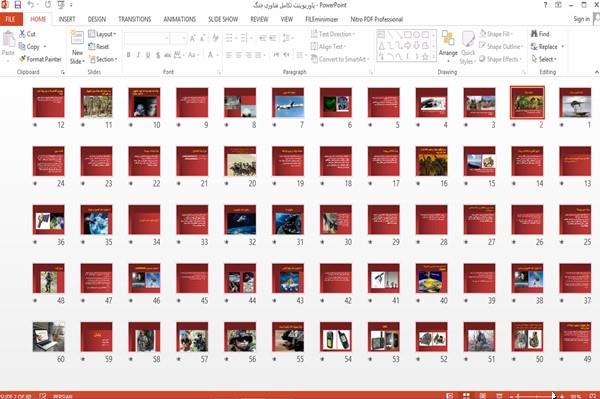Image resolution: width=600 pixels, height=399 pixels.
Task: Open the Align Text dropdown
Action: click(x=328, y=47)
